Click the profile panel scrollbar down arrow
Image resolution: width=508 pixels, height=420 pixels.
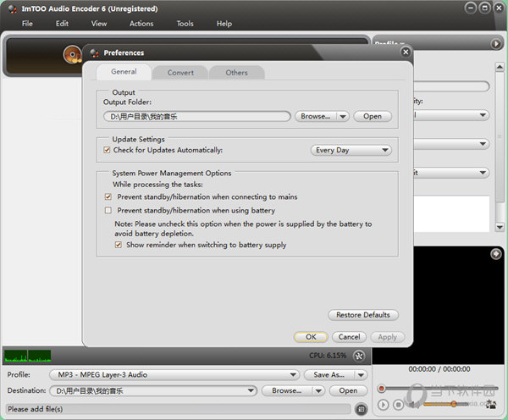click(x=500, y=227)
